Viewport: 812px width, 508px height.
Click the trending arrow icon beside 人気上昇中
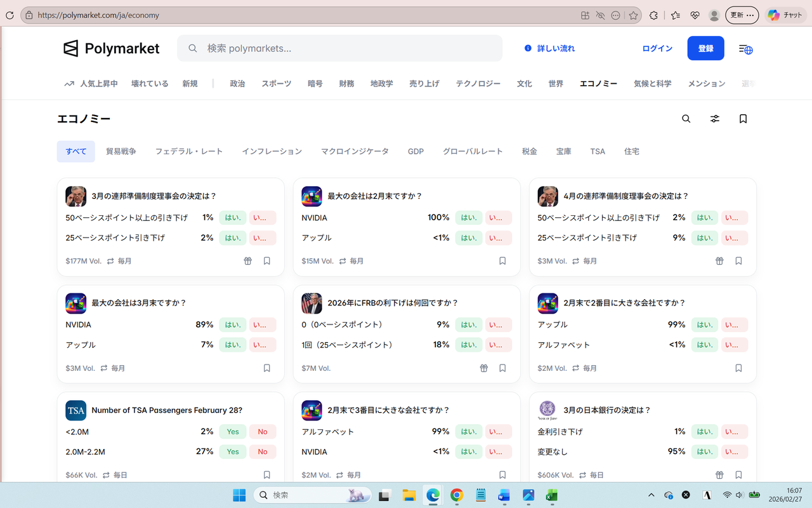(69, 84)
